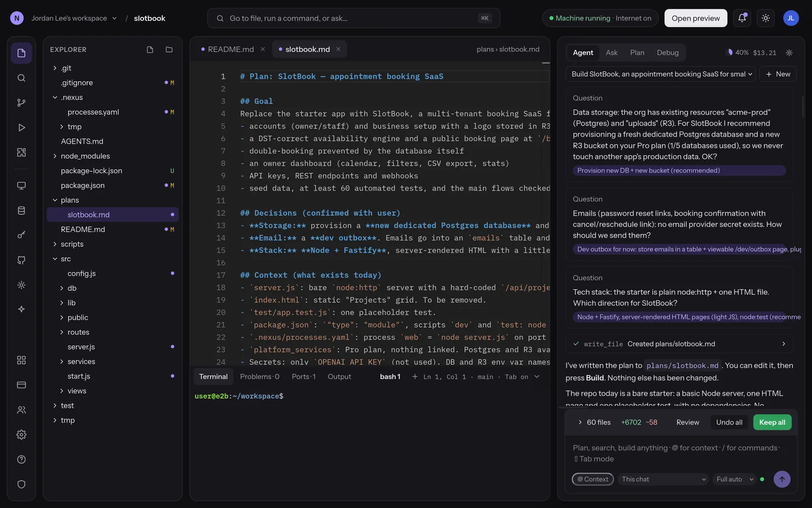Open the JL user avatar menu
Viewport: 812px width, 508px height.
[x=791, y=18]
